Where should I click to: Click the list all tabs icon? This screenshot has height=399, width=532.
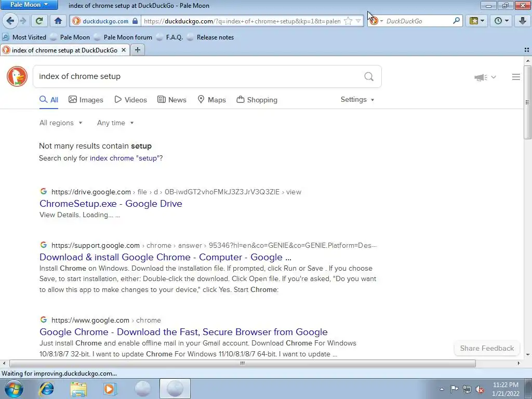tap(527, 50)
